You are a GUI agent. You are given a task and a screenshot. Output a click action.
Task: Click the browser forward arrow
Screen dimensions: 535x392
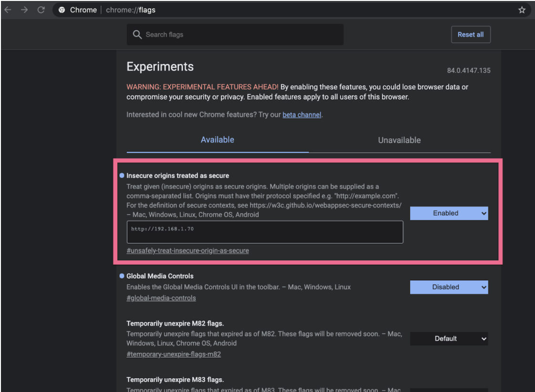pos(24,10)
